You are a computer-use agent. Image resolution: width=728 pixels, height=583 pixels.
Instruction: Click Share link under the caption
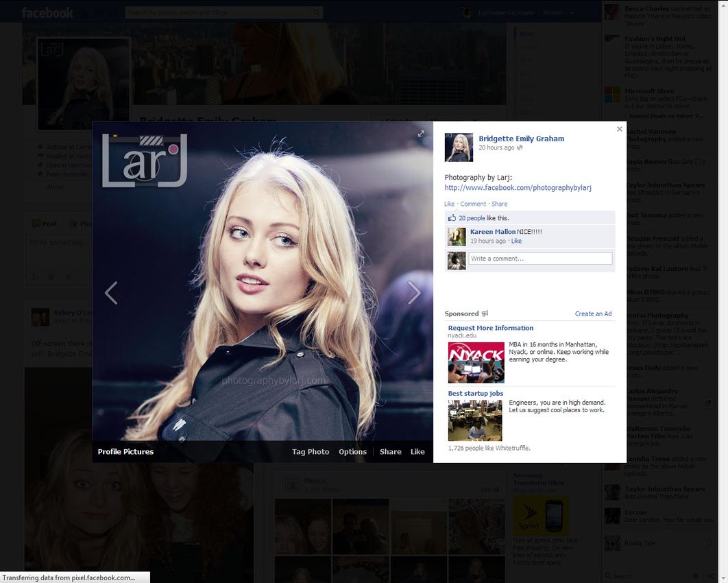coord(500,204)
